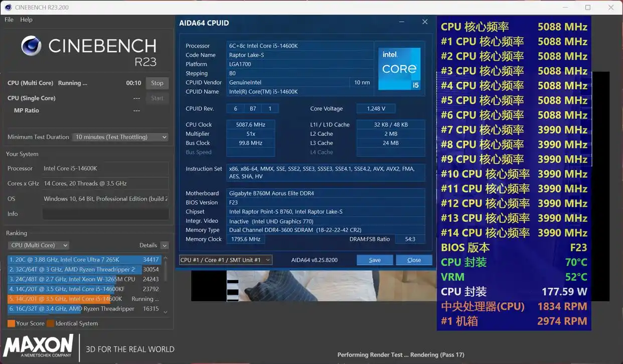The image size is (623, 364).
Task: Open the File menu
Action: [8, 20]
